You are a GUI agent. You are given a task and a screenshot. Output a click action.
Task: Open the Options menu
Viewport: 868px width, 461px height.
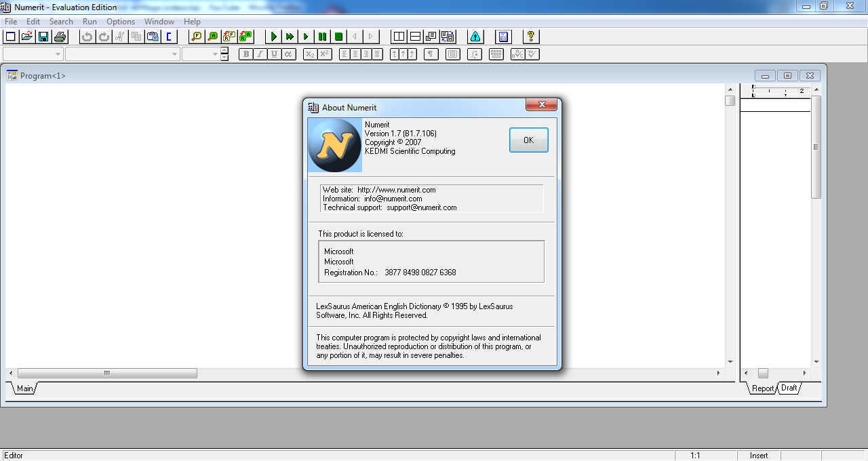click(x=121, y=22)
